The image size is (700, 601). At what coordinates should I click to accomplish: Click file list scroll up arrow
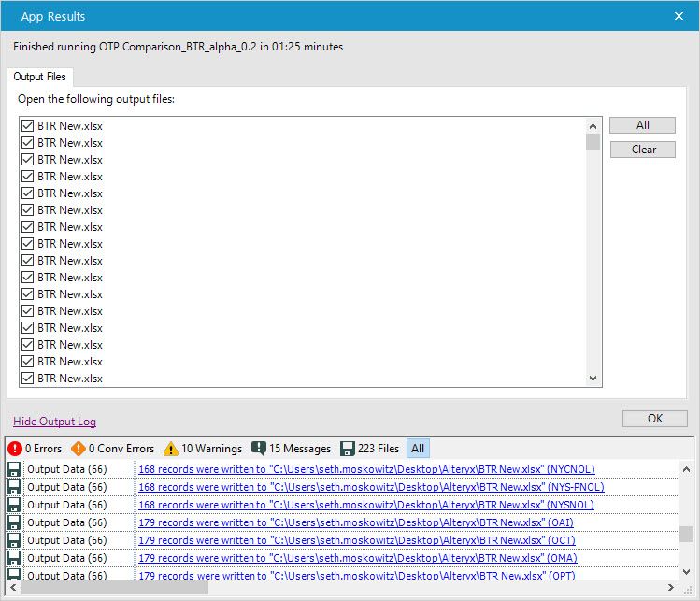pyautogui.click(x=593, y=126)
